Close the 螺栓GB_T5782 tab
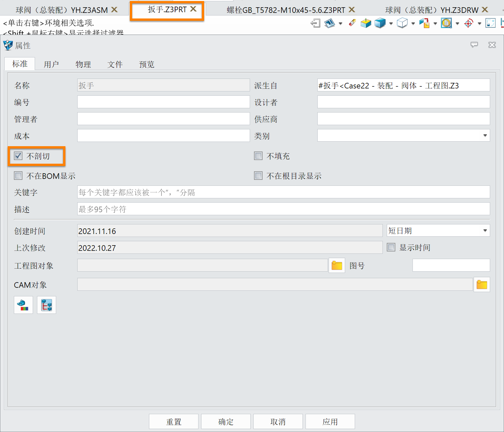 [x=352, y=10]
